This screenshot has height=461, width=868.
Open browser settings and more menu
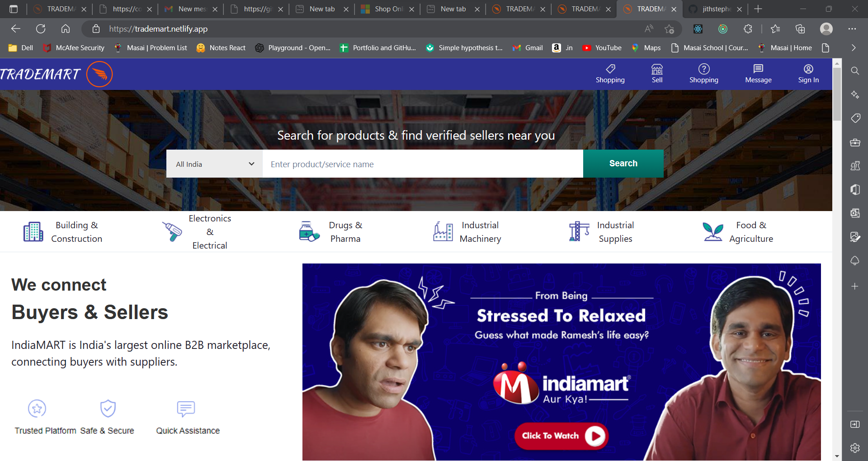(852, 29)
